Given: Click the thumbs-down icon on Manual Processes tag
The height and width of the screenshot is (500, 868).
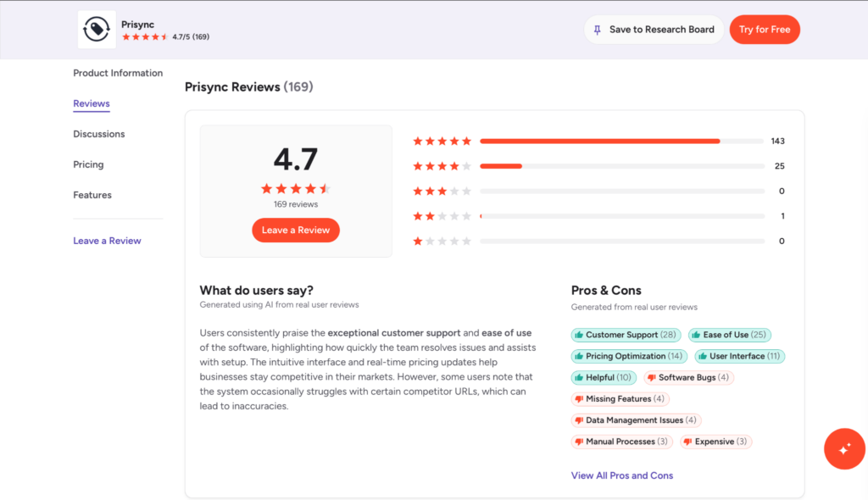Looking at the screenshot, I should [579, 442].
